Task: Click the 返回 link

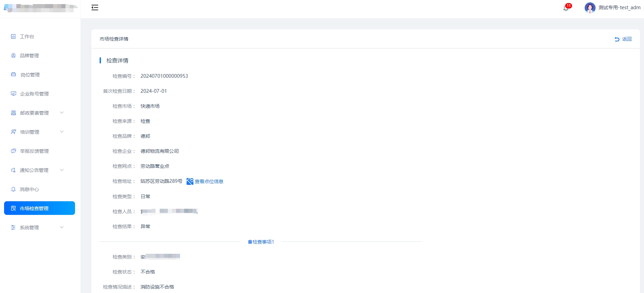Action: (627, 39)
